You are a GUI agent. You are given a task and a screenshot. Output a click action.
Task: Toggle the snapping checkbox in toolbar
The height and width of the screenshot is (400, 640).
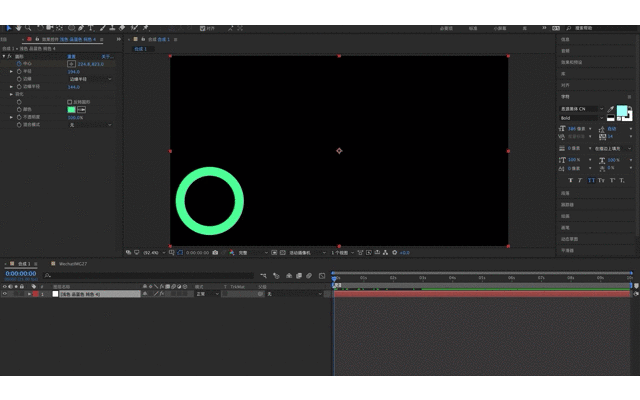click(x=202, y=28)
